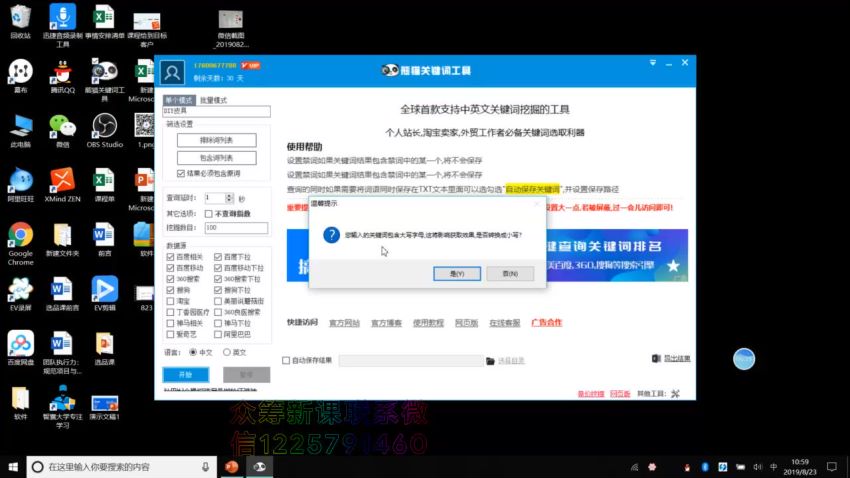Decline with the 否(N) button
The height and width of the screenshot is (478, 850).
pos(510,274)
